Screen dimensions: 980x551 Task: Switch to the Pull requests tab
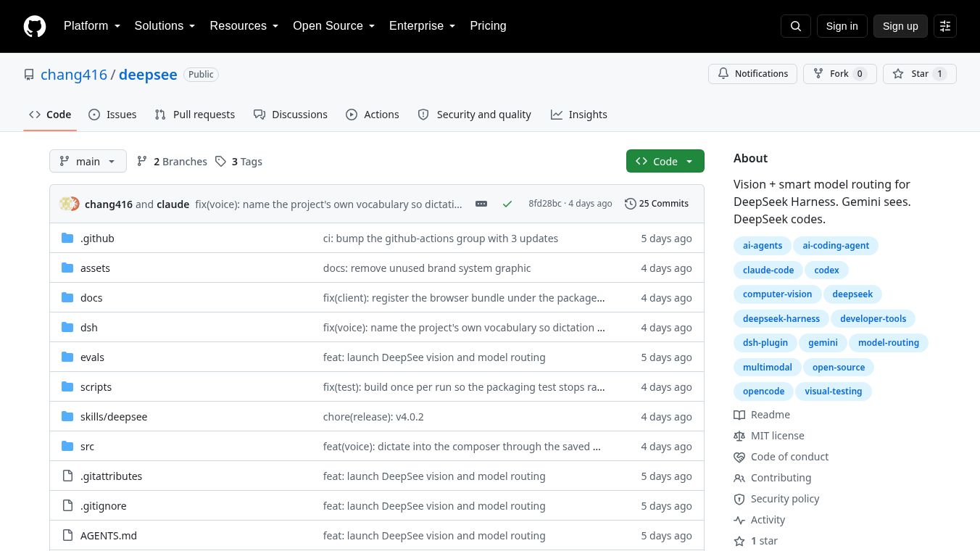click(195, 115)
